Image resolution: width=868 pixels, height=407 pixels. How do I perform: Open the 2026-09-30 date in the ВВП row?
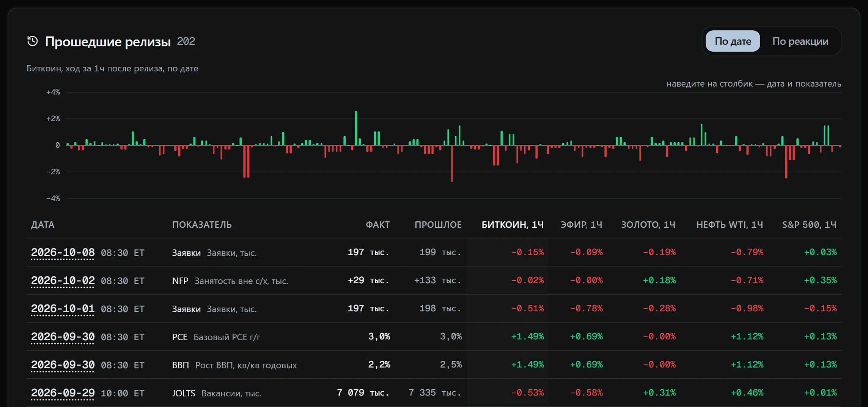pyautogui.click(x=63, y=365)
